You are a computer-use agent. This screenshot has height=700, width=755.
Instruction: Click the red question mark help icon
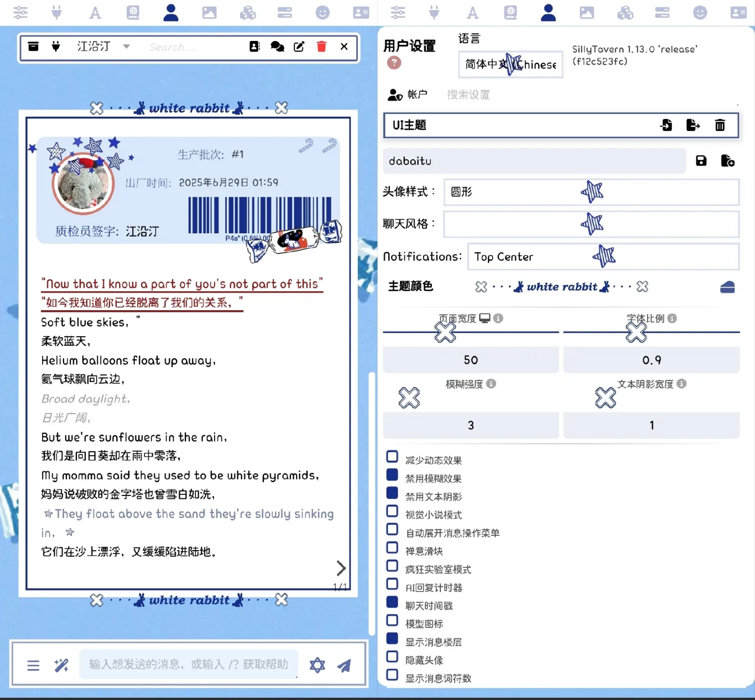coord(394,63)
